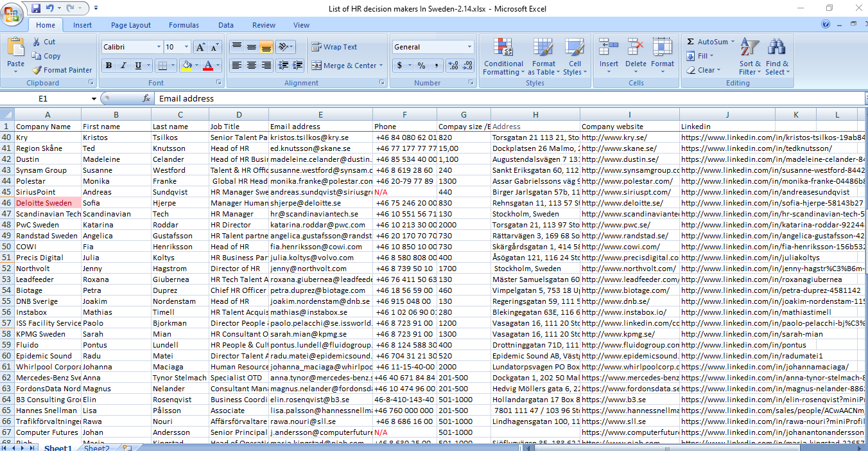Customize the Quick Access Toolbar dropdown
The height and width of the screenshot is (451, 868).
[x=96, y=8]
